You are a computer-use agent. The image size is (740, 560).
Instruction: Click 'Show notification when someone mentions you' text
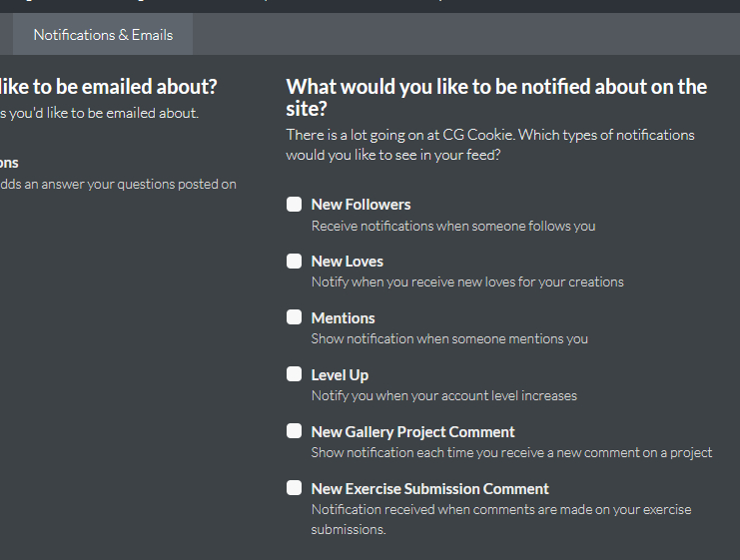(449, 339)
